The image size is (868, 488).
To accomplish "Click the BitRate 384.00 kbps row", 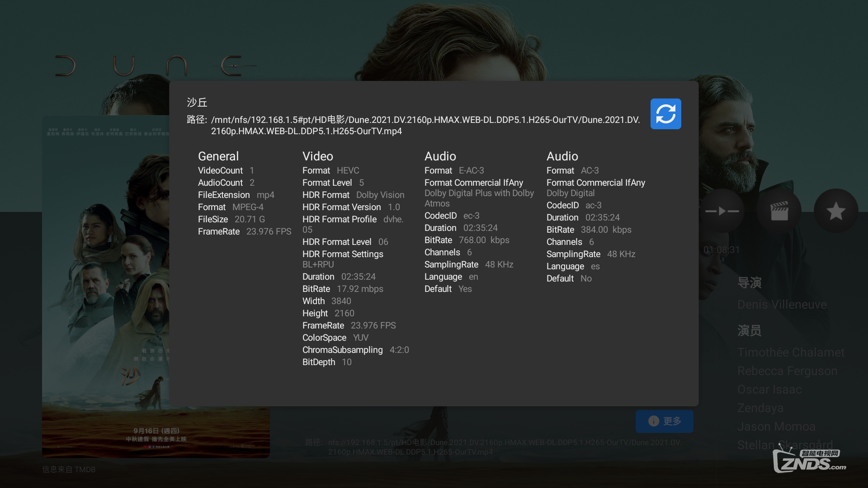I will click(x=589, y=230).
